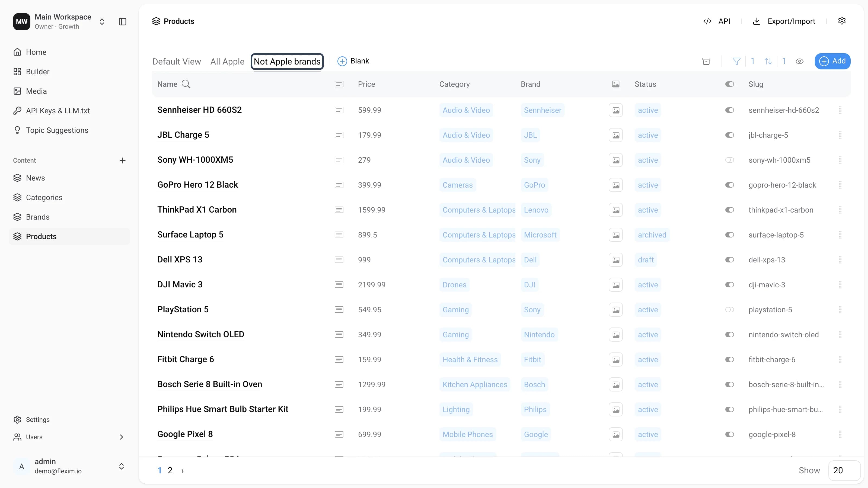The height and width of the screenshot is (488, 868).
Task: Open image icon for Surface Laptop 5
Action: point(616,235)
